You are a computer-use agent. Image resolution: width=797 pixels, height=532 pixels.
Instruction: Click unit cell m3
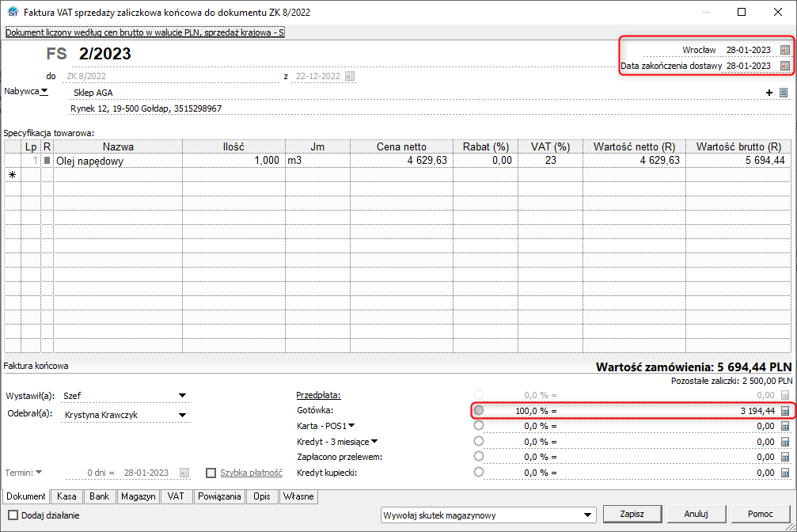[x=317, y=161]
